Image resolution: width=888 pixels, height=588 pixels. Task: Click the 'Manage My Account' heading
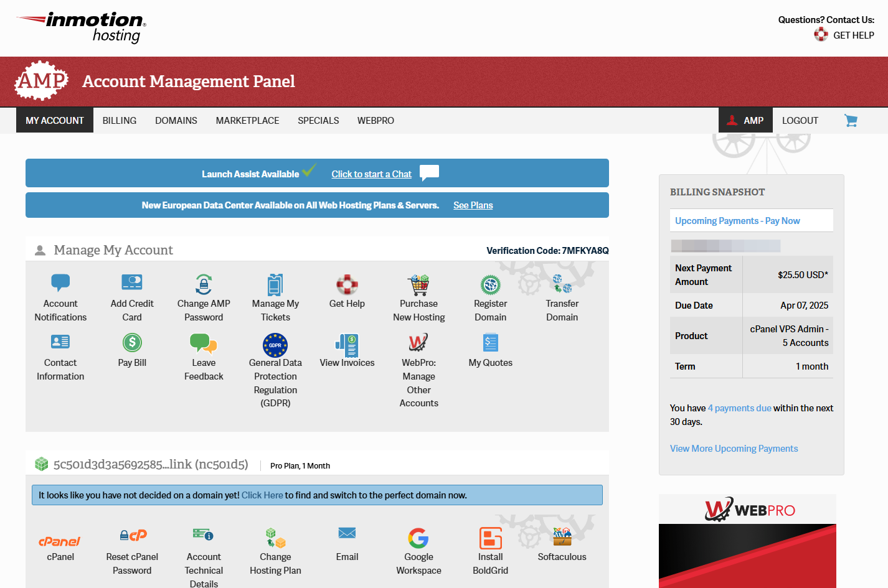(113, 250)
